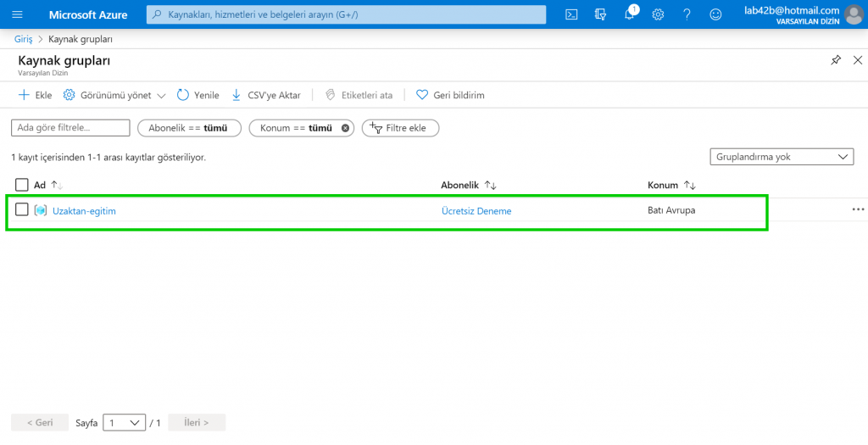Click Kaynak grupları breadcrumb text
Viewport: 868px width, 445px height.
[x=81, y=39]
